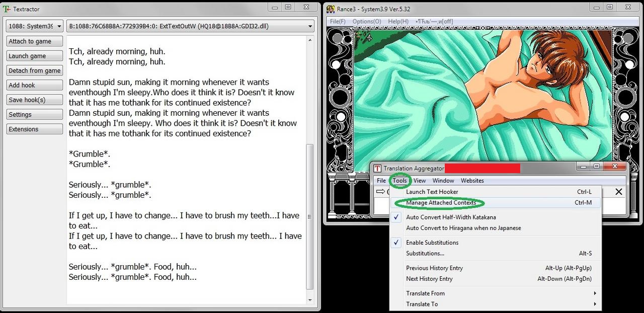Select Previous History Entry
The width and height of the screenshot is (644, 313).
point(496,268)
